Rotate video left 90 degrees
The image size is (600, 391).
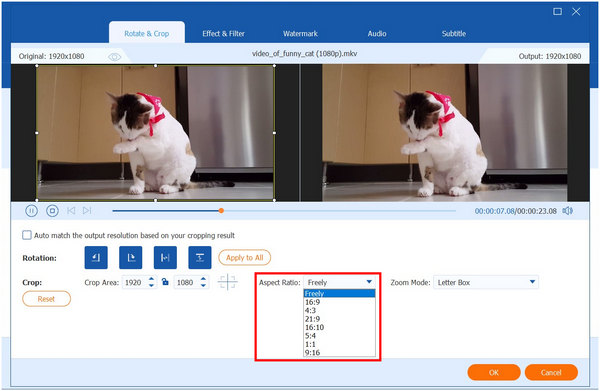pyautogui.click(x=96, y=257)
